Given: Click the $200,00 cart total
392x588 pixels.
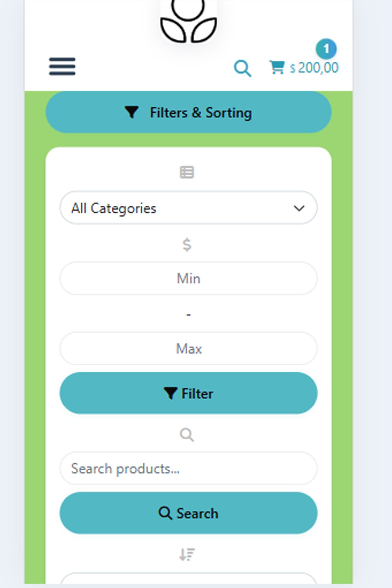Looking at the screenshot, I should click(314, 68).
